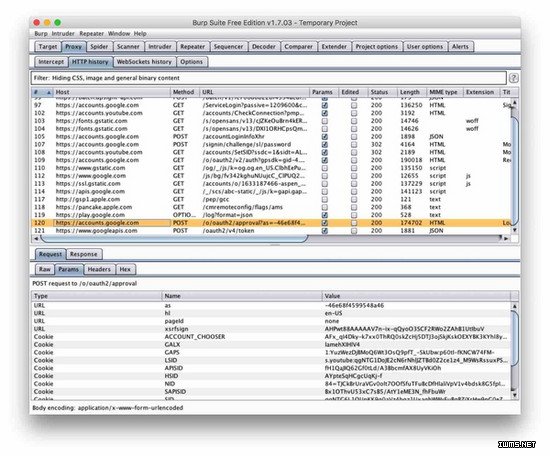Open the Burp menu
550x456 pixels.
(x=41, y=34)
